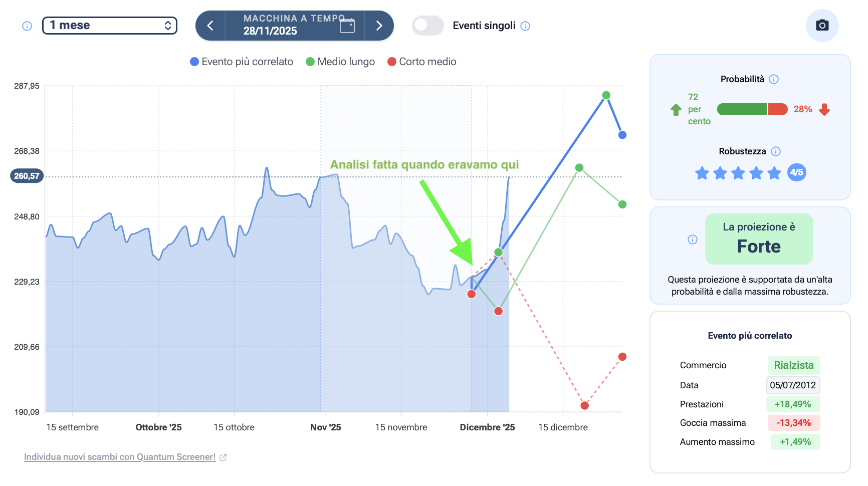Click the 28/11/2025 time machine date
This screenshot has width=868, height=486.
click(x=270, y=31)
